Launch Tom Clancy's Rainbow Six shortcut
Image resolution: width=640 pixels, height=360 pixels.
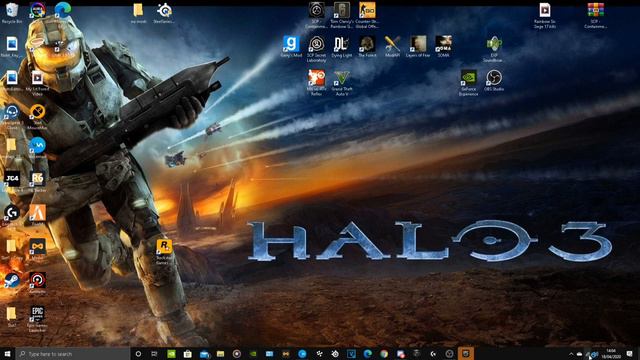pyautogui.click(x=342, y=15)
